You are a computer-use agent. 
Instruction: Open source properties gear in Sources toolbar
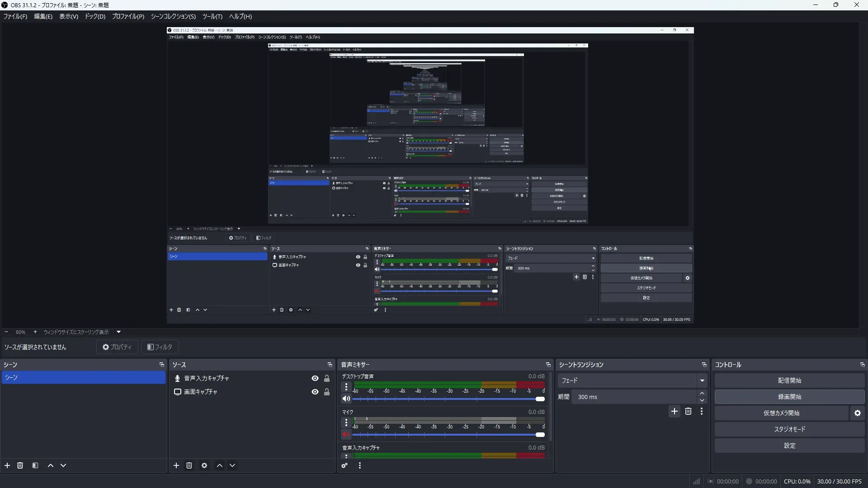pyautogui.click(x=204, y=465)
